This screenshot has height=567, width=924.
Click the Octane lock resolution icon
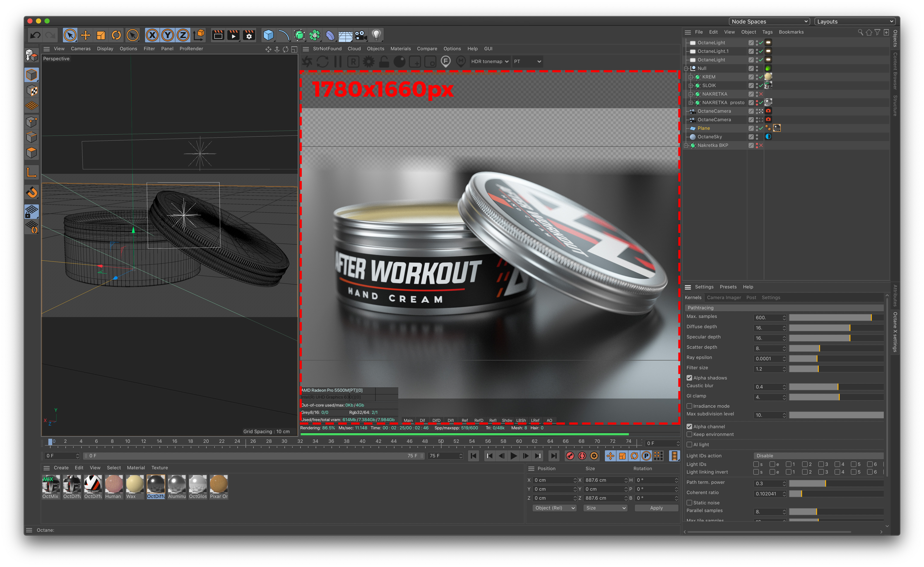point(384,62)
